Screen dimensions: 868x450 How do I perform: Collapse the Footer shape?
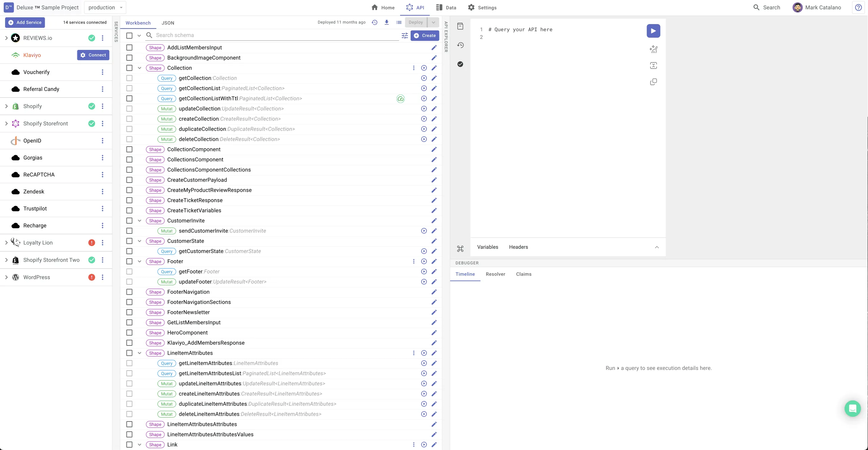pos(139,261)
